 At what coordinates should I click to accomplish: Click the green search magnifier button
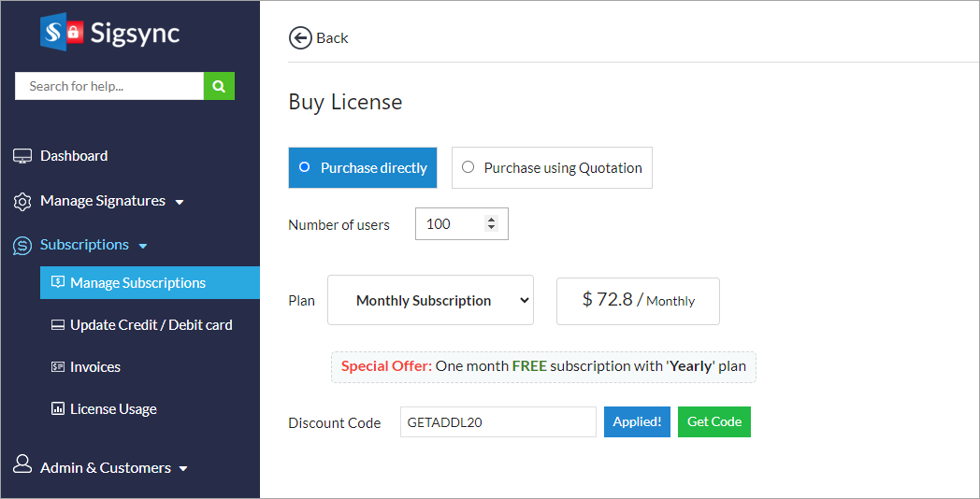click(219, 86)
